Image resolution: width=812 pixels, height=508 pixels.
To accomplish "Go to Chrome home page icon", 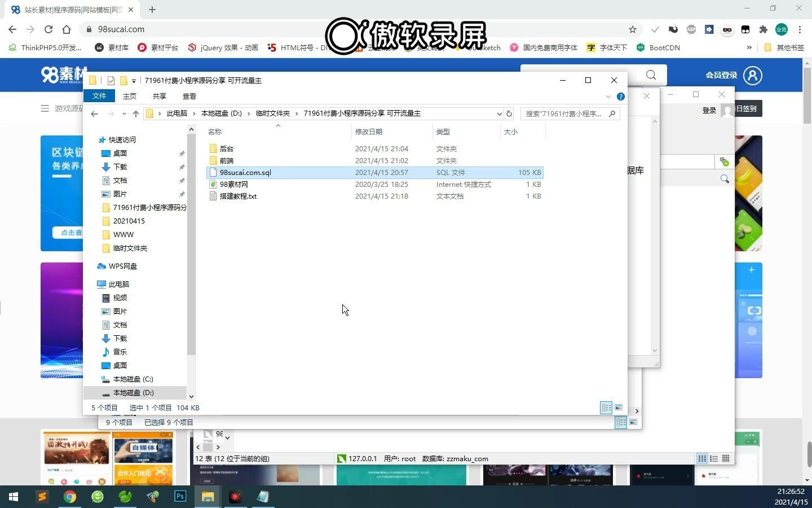I will point(67,29).
